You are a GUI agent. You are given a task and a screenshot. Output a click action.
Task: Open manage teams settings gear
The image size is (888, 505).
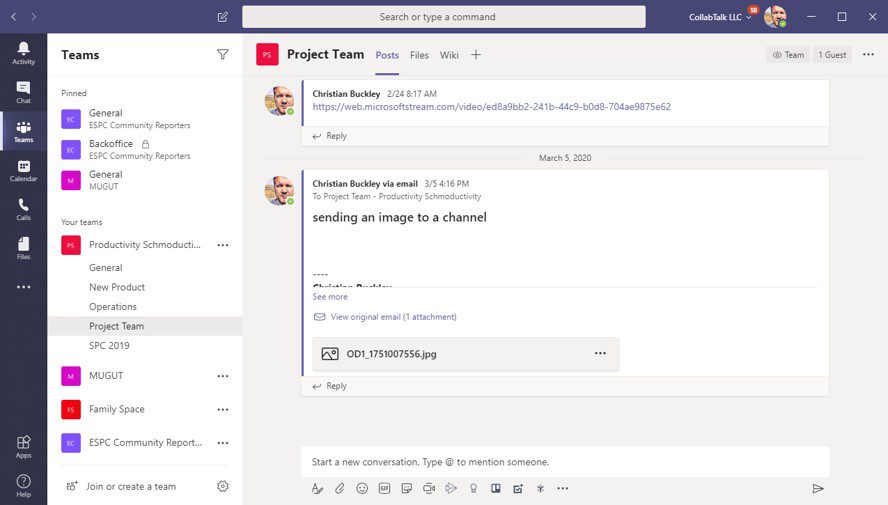click(223, 486)
